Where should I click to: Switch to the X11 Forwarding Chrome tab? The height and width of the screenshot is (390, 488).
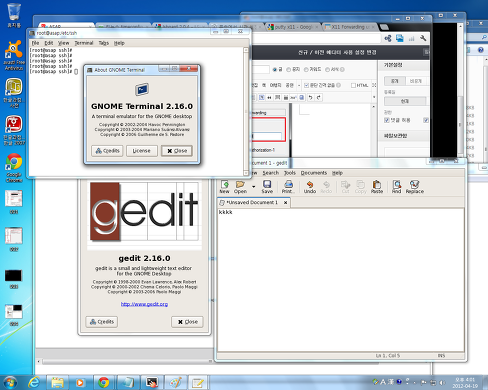(350, 27)
